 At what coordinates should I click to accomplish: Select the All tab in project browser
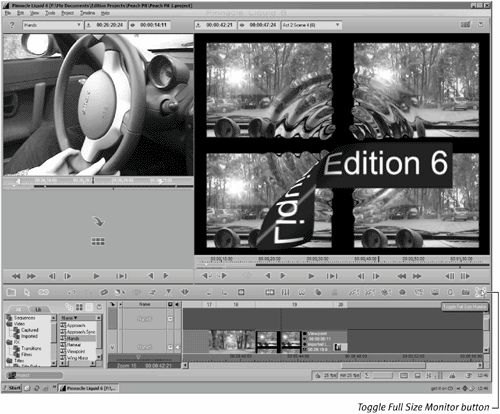[x=18, y=310]
